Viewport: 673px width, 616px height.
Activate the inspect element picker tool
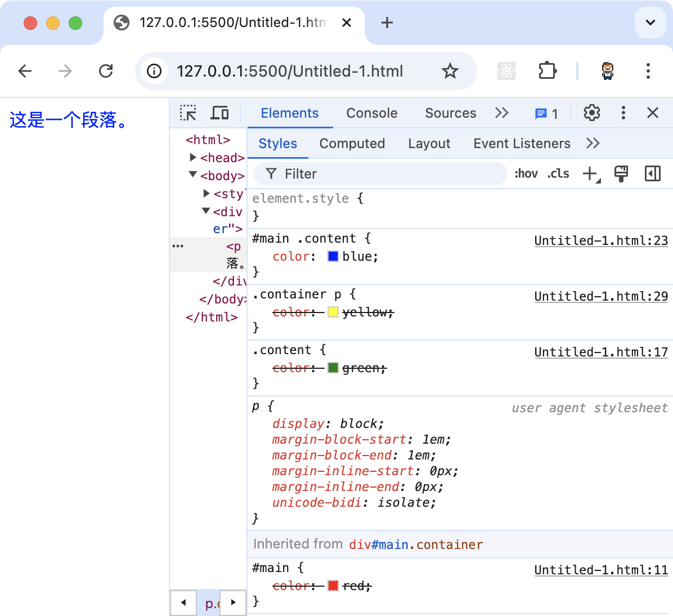click(188, 113)
